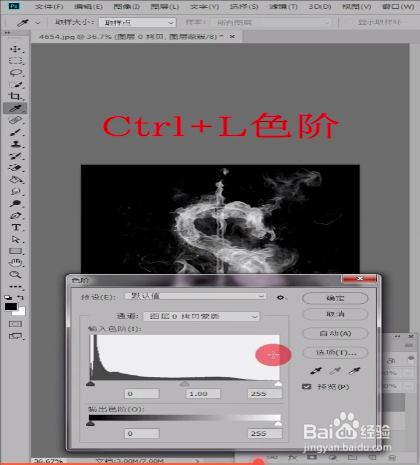Select the Path Selection tool
Viewport: 420px width, 465px height.
pos(15,239)
